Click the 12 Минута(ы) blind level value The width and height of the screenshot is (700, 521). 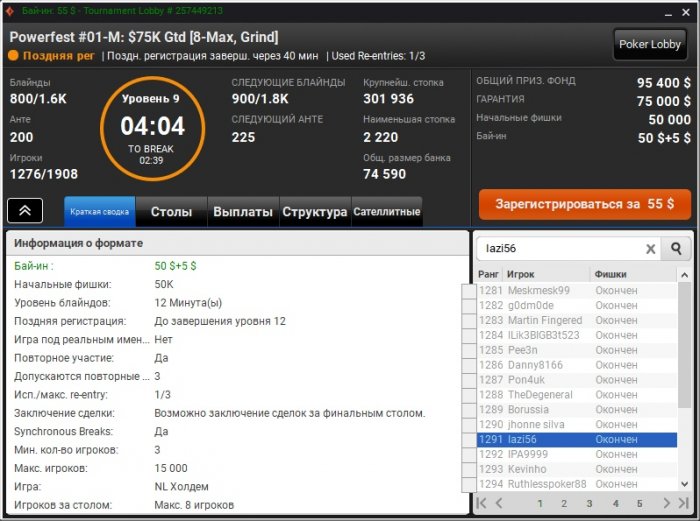click(188, 303)
